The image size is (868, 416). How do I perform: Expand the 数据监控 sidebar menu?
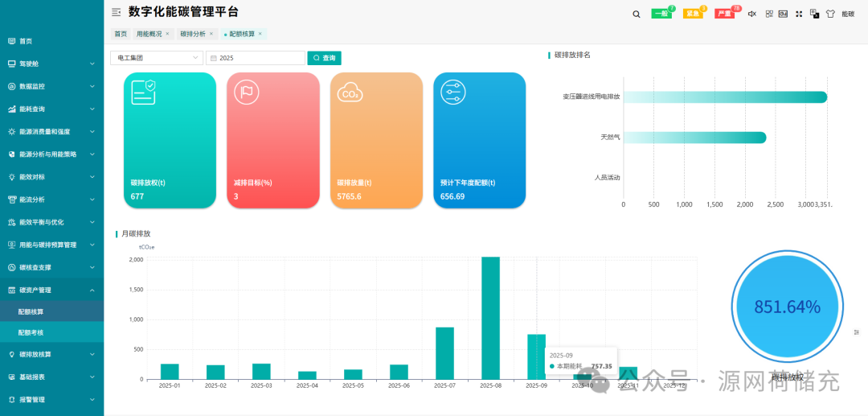[51, 86]
